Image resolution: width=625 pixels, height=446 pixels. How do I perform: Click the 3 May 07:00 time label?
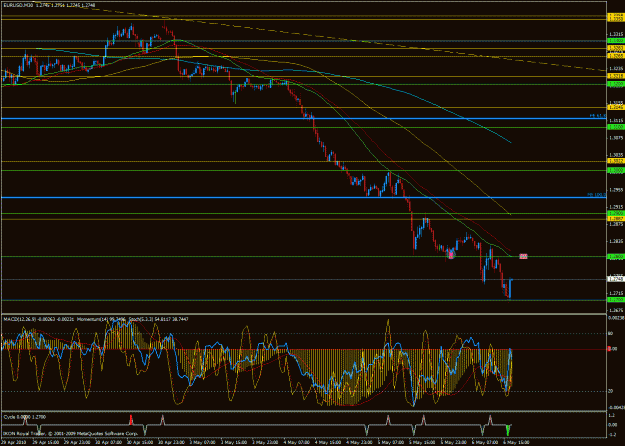click(202, 443)
